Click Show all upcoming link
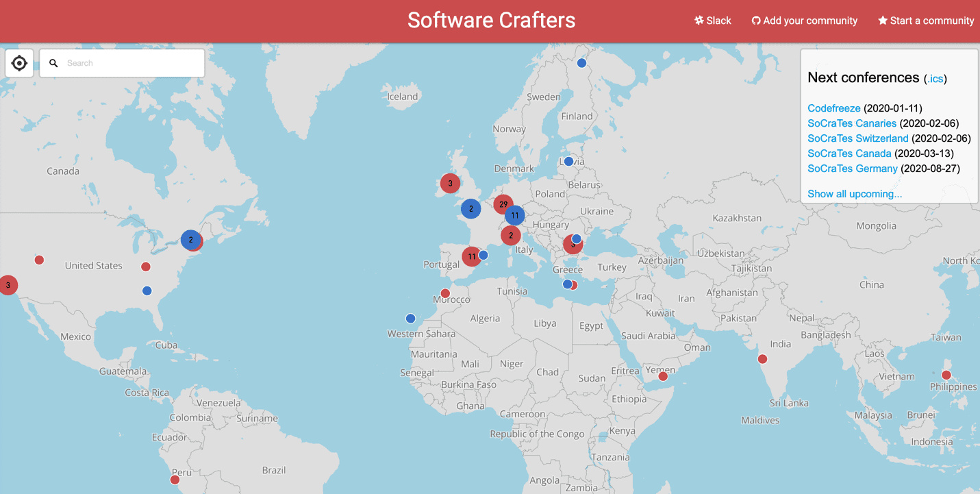 (x=855, y=194)
